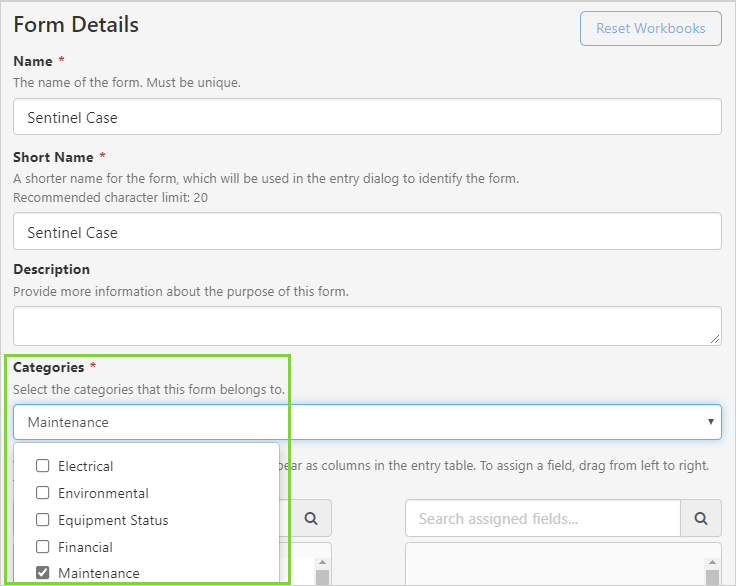736x586 pixels.
Task: Click the Reset Workbooks button
Action: coord(650,28)
